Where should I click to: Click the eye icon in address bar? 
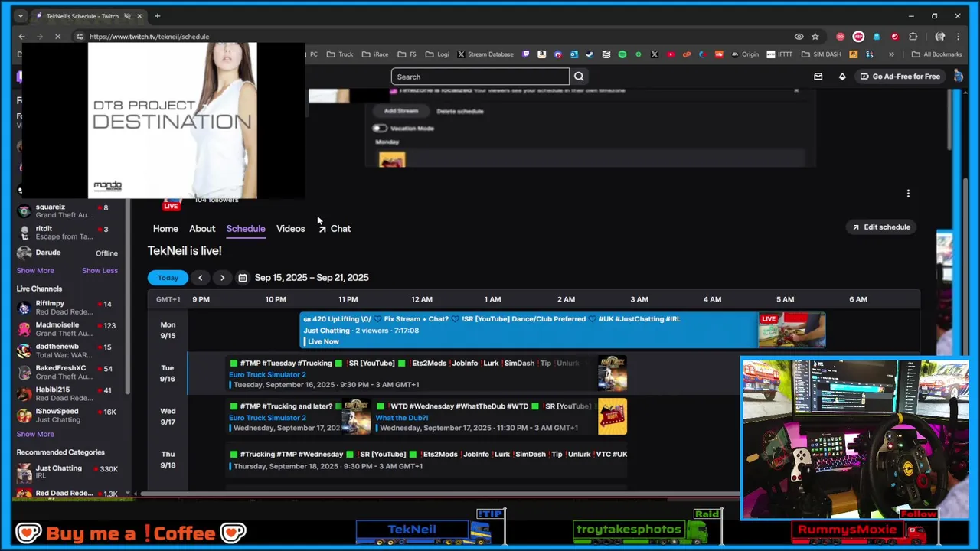point(799,37)
